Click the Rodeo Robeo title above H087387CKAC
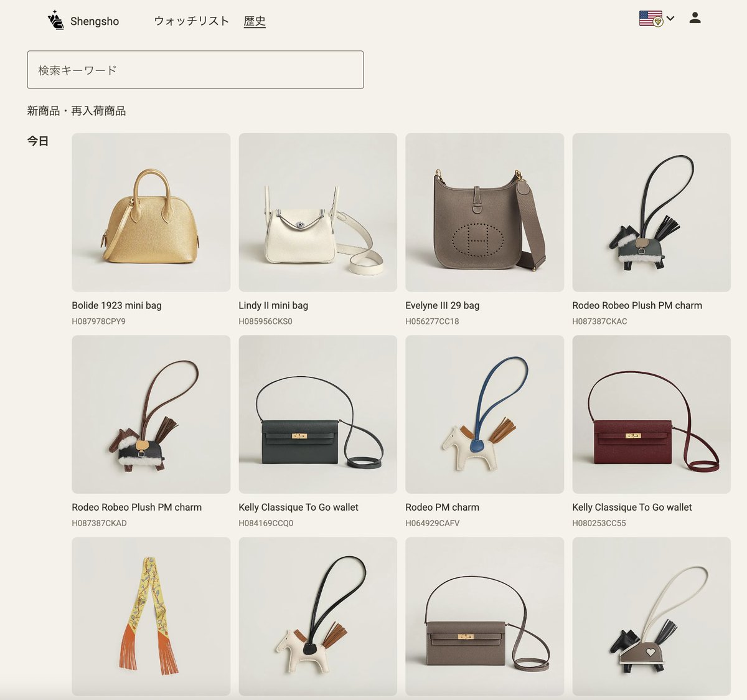Image resolution: width=747 pixels, height=700 pixels. [637, 305]
